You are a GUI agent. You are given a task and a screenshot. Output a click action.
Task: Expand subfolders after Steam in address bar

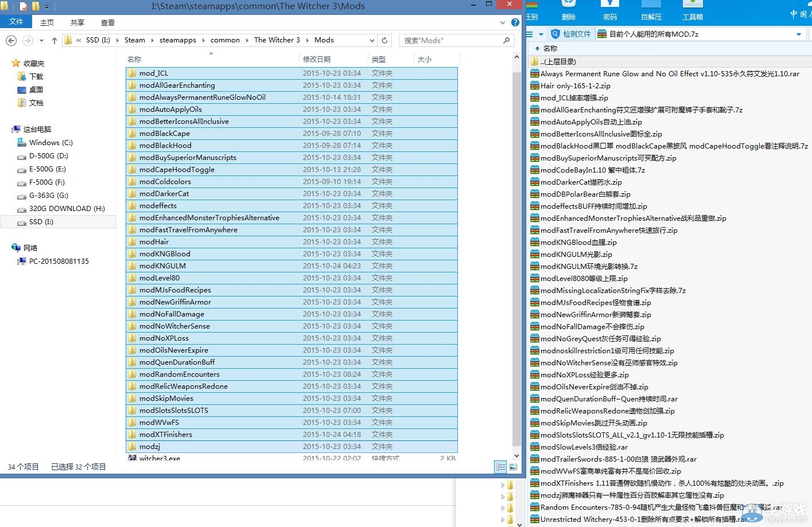pyautogui.click(x=153, y=40)
